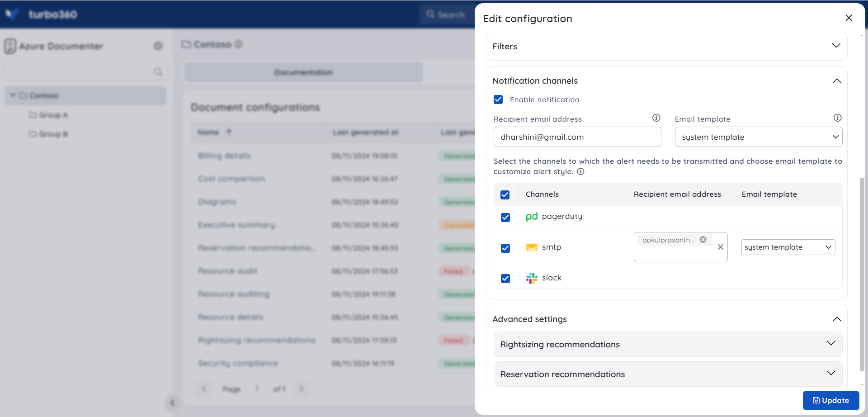Screen dimensions: 868x417
Task: Uncheck the pagerduty channel checkbox
Action: (x=505, y=217)
